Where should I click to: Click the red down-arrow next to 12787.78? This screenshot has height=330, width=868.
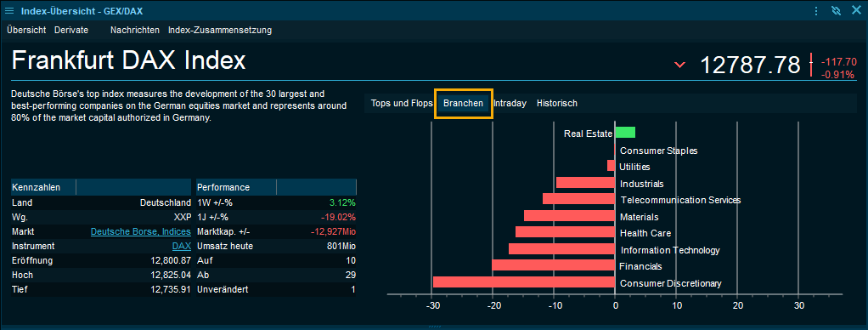tap(679, 65)
